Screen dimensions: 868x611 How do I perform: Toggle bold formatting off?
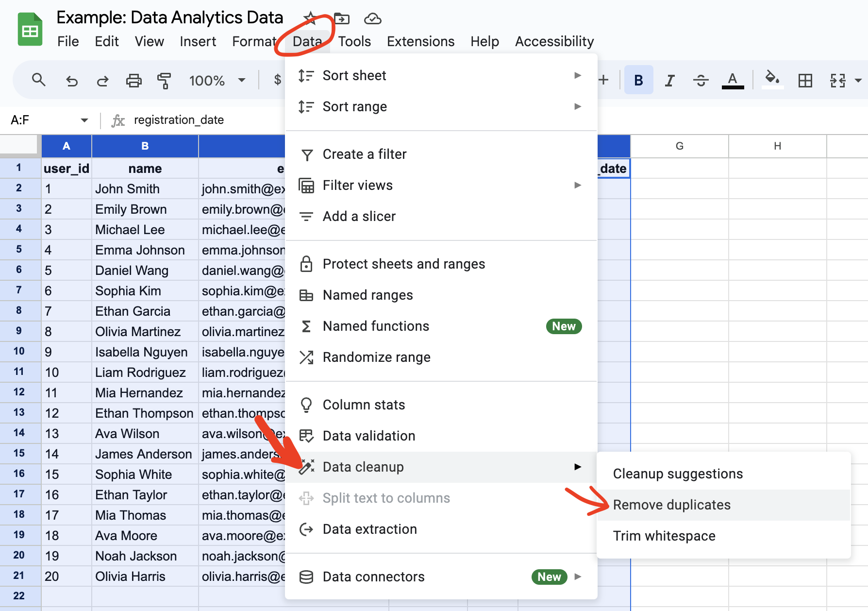638,80
